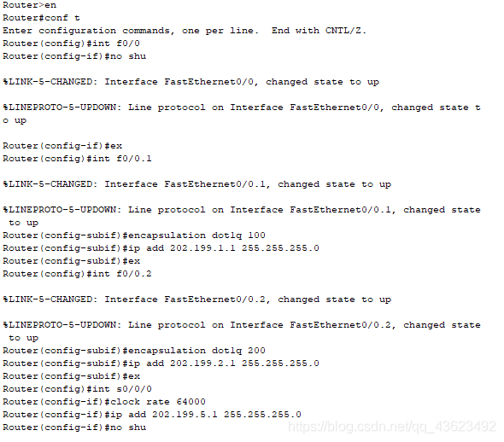Click the first 'no shu' command under f0/0

[x=74, y=56]
